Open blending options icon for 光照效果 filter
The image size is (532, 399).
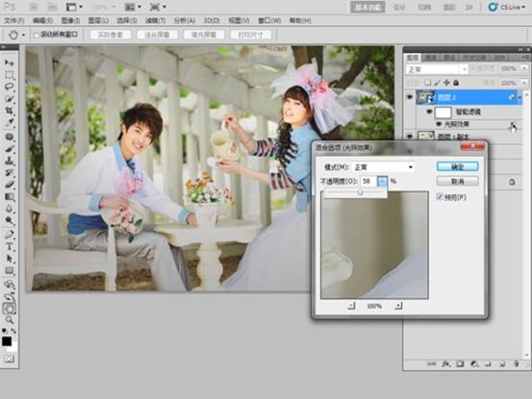point(513,124)
